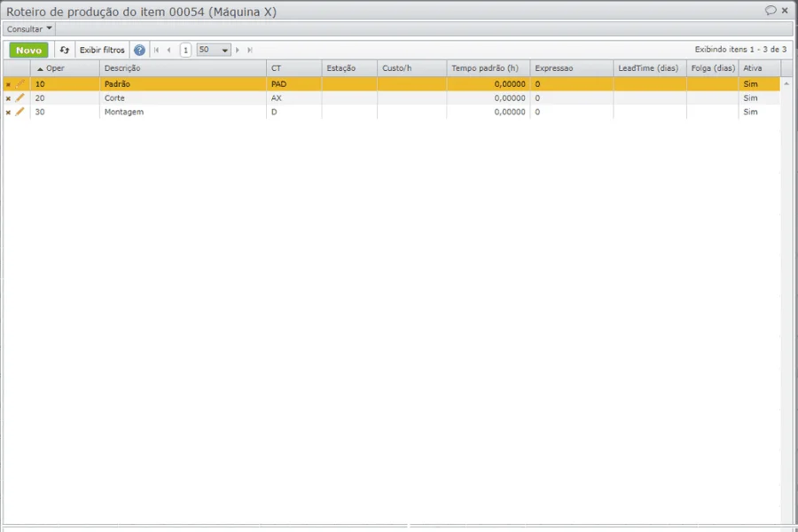Image resolution: width=798 pixels, height=532 pixels.
Task: Click operation number 10 cell
Action: click(x=65, y=84)
